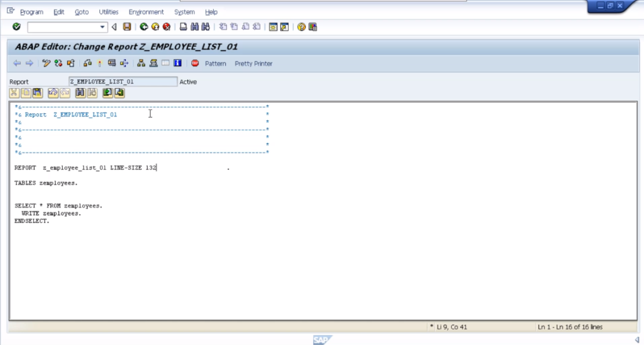
Task: Click the 'SELECT * FROM zemployees.' line
Action: [58, 206]
